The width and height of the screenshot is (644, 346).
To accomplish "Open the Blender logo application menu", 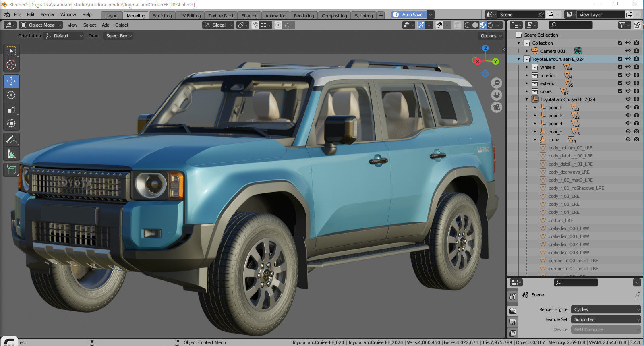I will 7,15.
